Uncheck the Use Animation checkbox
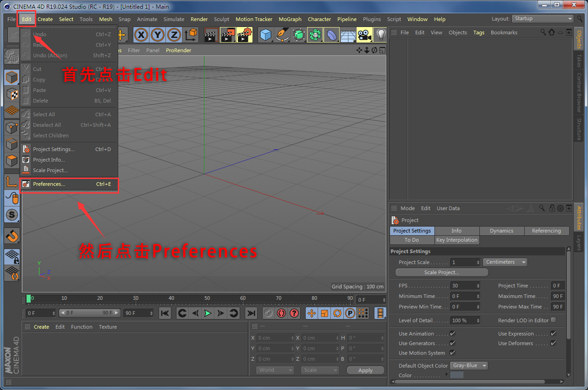Image resolution: width=588 pixels, height=390 pixels. click(452, 334)
